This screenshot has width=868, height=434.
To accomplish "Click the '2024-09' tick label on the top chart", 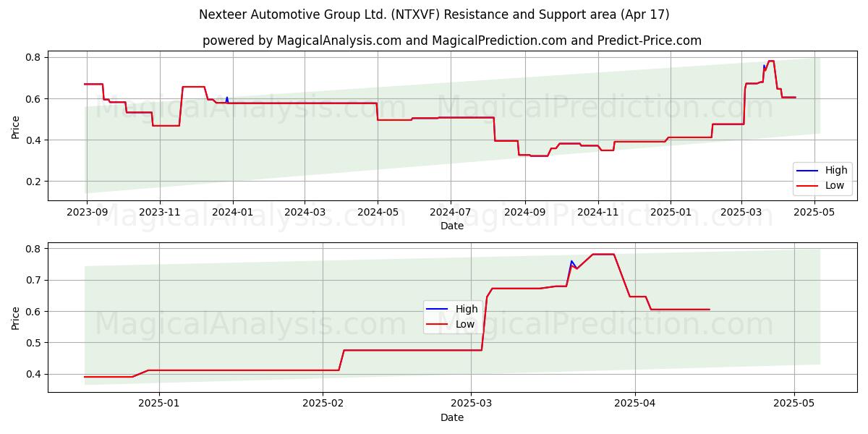I will [524, 213].
